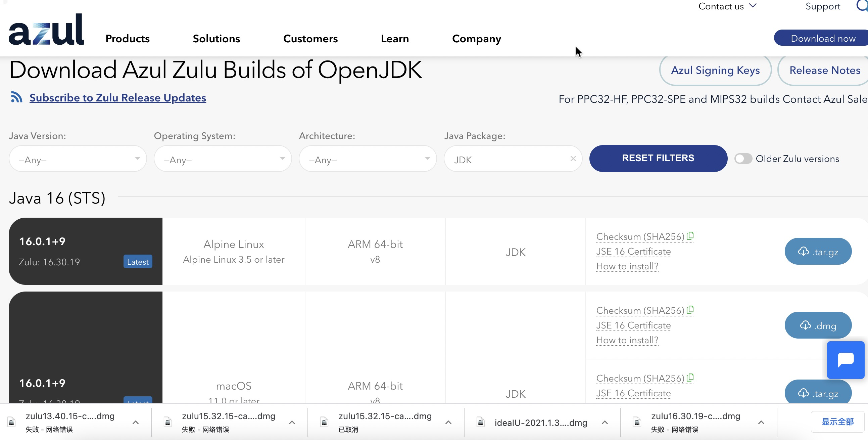Open JSE 16 Certificate for macOS .tar.gz
The height and width of the screenshot is (440, 868).
tap(633, 393)
